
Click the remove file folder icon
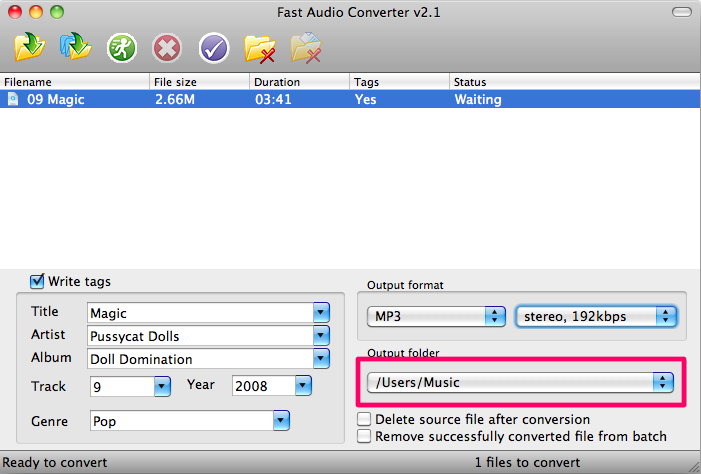pos(260,48)
